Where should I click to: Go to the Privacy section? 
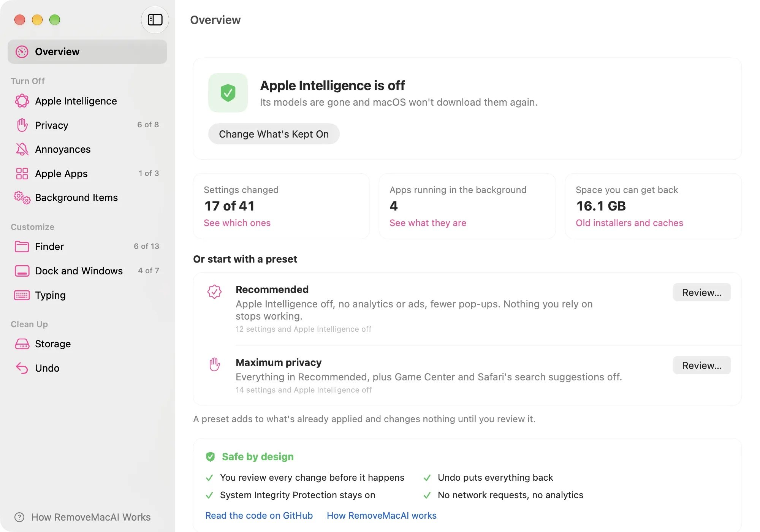click(x=87, y=125)
